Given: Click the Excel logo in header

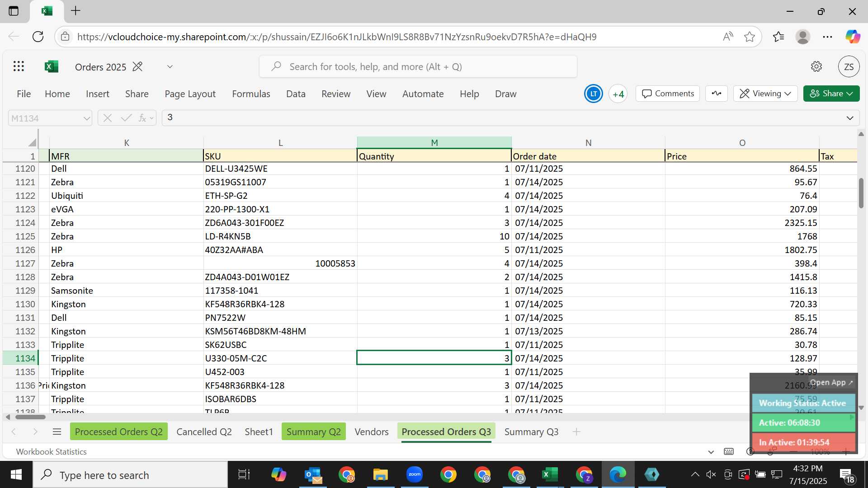Looking at the screenshot, I should pos(52,66).
